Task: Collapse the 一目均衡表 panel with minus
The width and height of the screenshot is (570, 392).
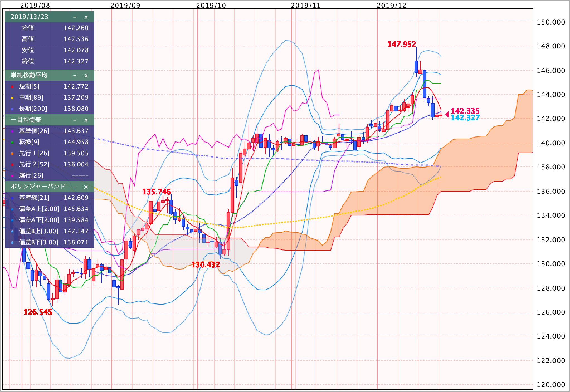Action: (x=75, y=120)
